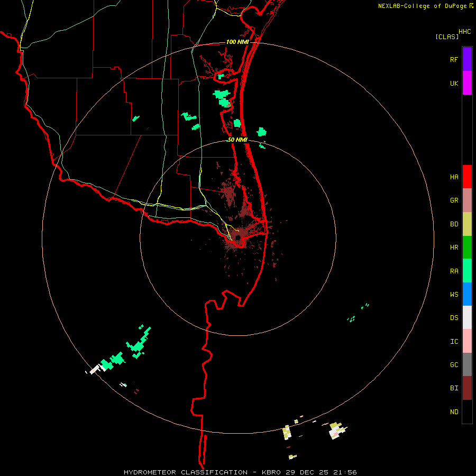The height and width of the screenshot is (476, 476).
Task: Click the "29 DEC 25" date text
Action: tap(307, 472)
